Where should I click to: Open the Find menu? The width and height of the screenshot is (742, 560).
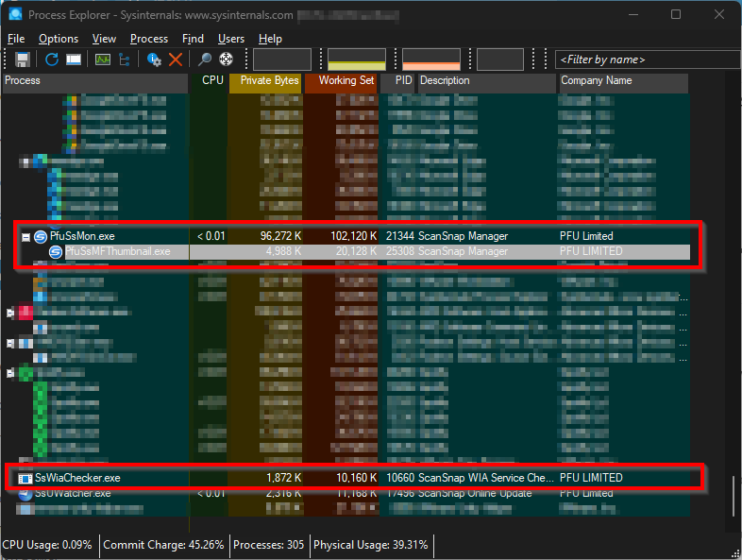pyautogui.click(x=193, y=39)
